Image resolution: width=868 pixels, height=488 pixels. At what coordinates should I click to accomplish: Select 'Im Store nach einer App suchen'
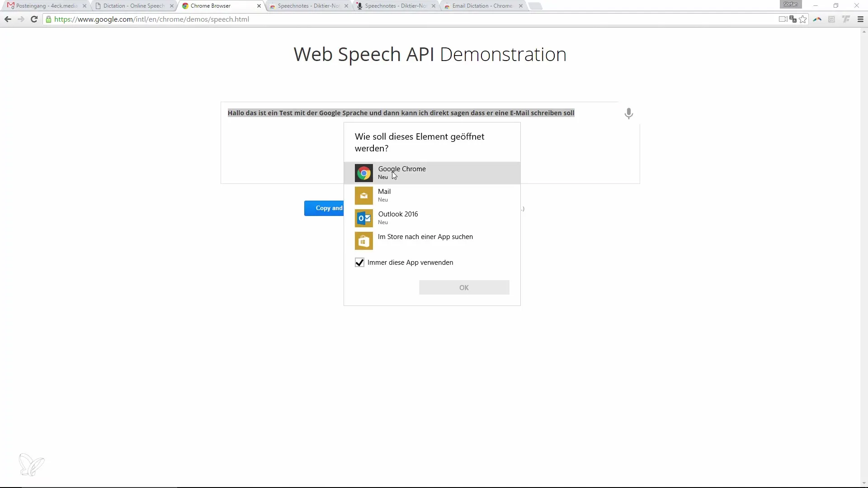432,241
